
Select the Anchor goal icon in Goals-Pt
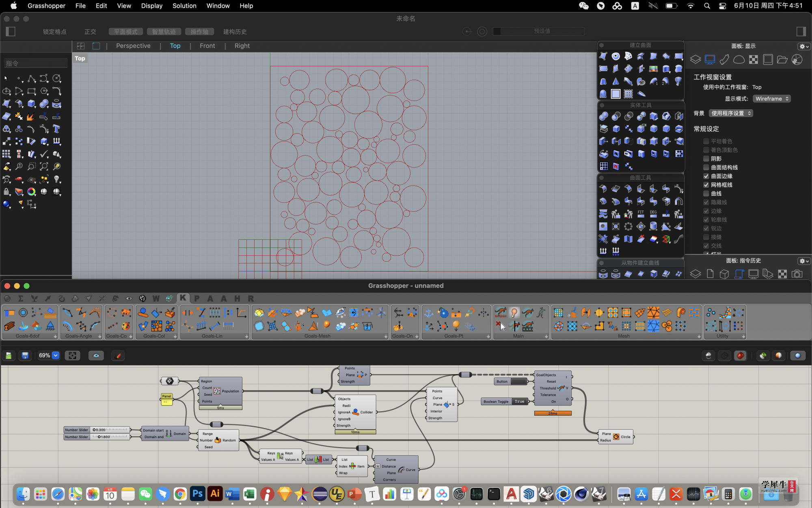tap(429, 313)
